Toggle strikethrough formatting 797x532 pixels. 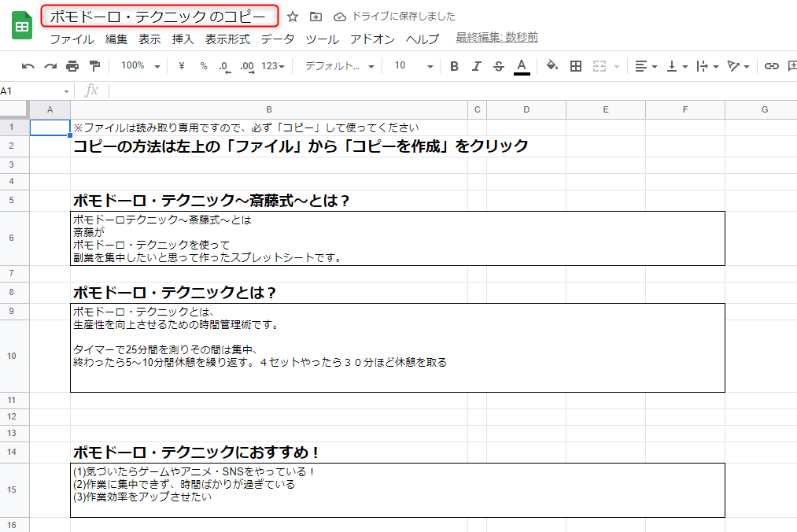point(498,66)
